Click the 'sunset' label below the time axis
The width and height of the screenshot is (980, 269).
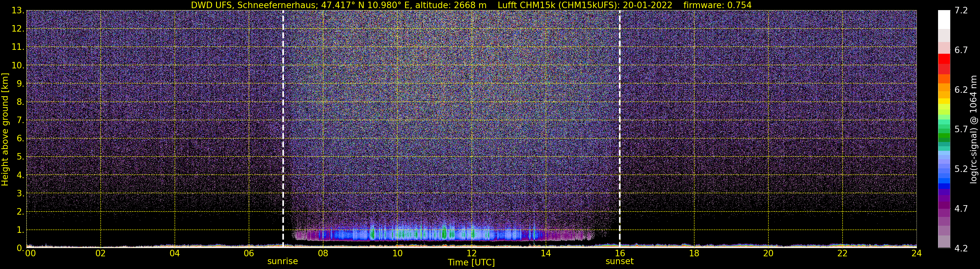619,262
